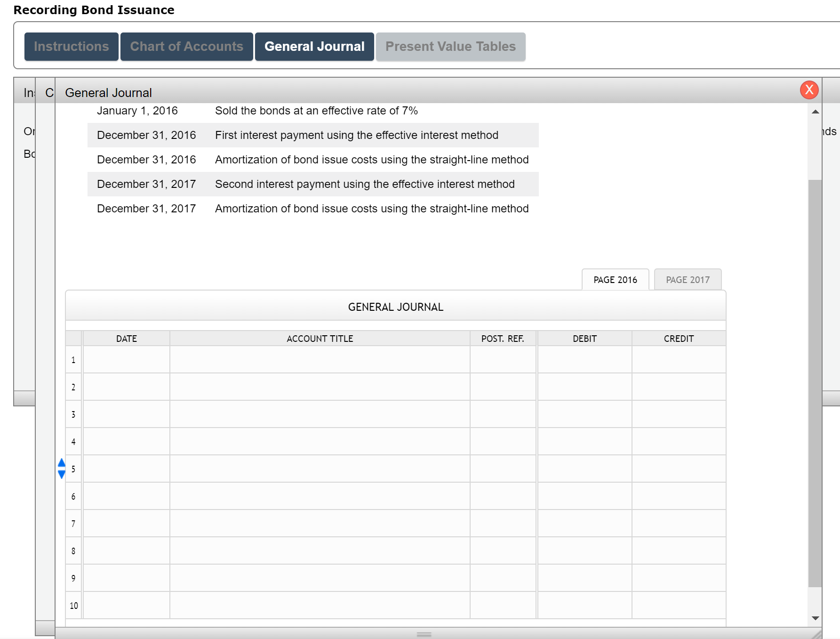The image size is (840, 639).
Task: Click the "January 1, 2016" date text
Action: coord(137,111)
